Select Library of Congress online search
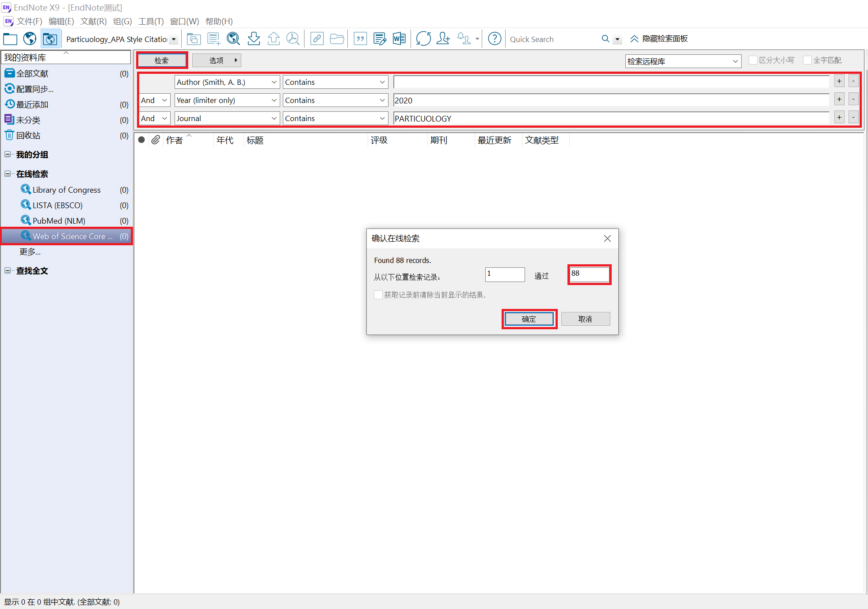The image size is (868, 609). [66, 190]
